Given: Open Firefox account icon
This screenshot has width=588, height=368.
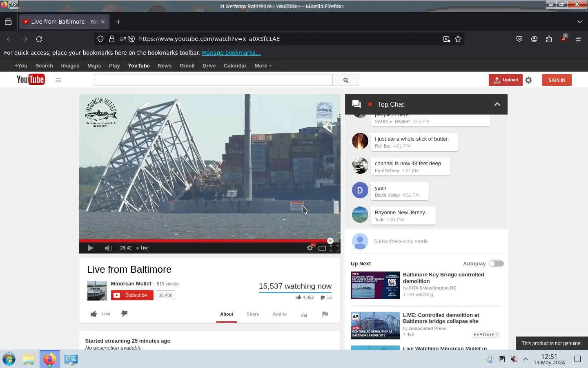Looking at the screenshot, I should click(x=534, y=39).
